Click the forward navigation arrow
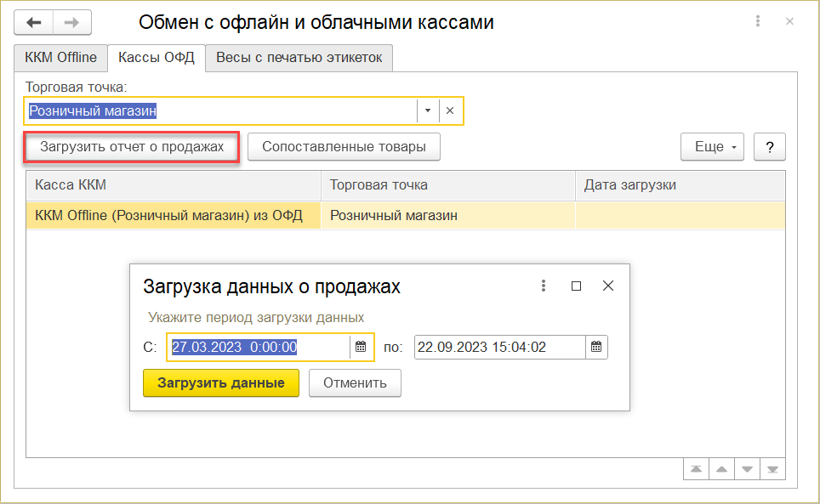 (72, 22)
